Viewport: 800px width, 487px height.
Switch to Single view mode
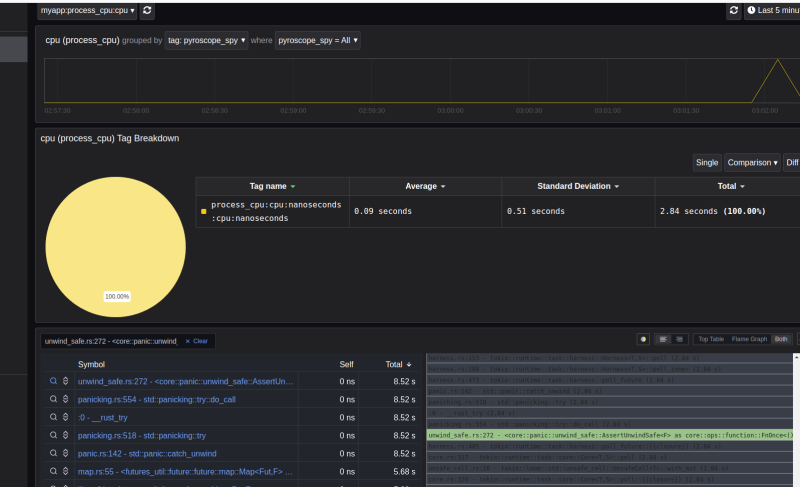[707, 162]
